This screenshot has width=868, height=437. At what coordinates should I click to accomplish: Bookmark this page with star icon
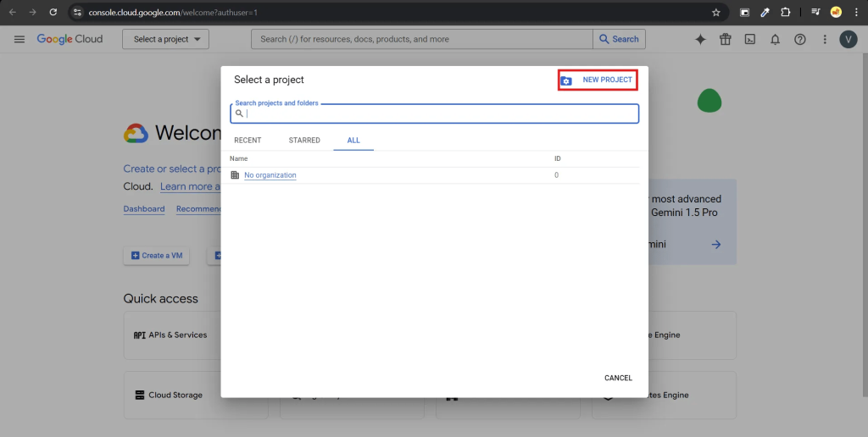click(715, 13)
